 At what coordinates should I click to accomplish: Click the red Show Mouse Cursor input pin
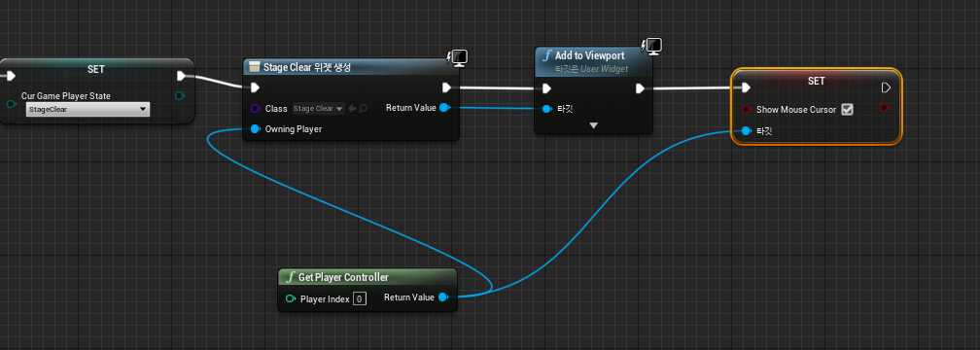[x=746, y=109]
